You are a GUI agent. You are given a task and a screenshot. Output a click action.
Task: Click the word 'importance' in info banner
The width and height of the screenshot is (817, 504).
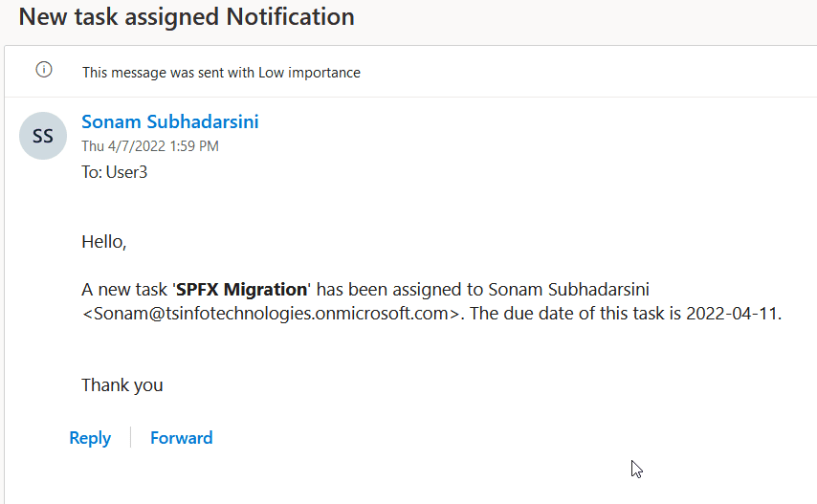pyautogui.click(x=324, y=73)
